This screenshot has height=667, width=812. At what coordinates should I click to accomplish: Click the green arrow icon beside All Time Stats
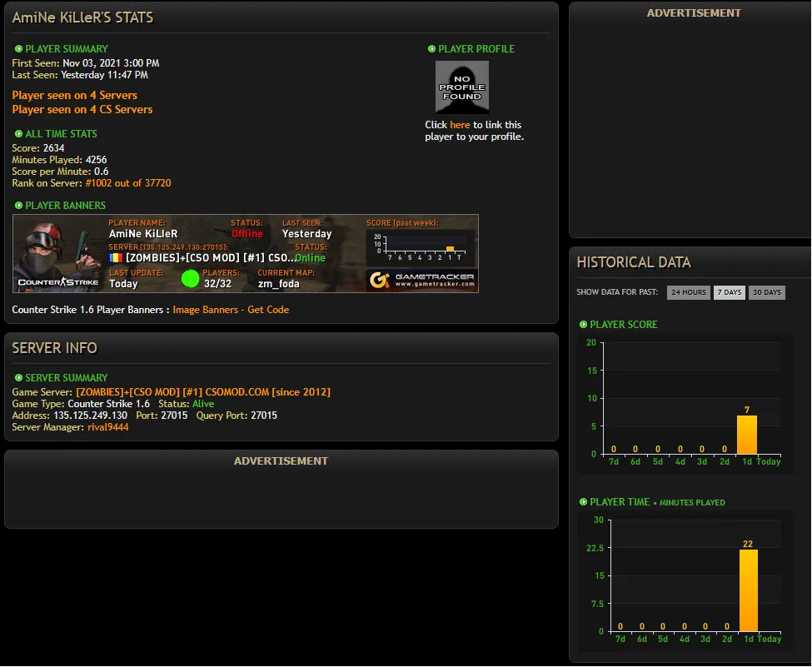18,133
